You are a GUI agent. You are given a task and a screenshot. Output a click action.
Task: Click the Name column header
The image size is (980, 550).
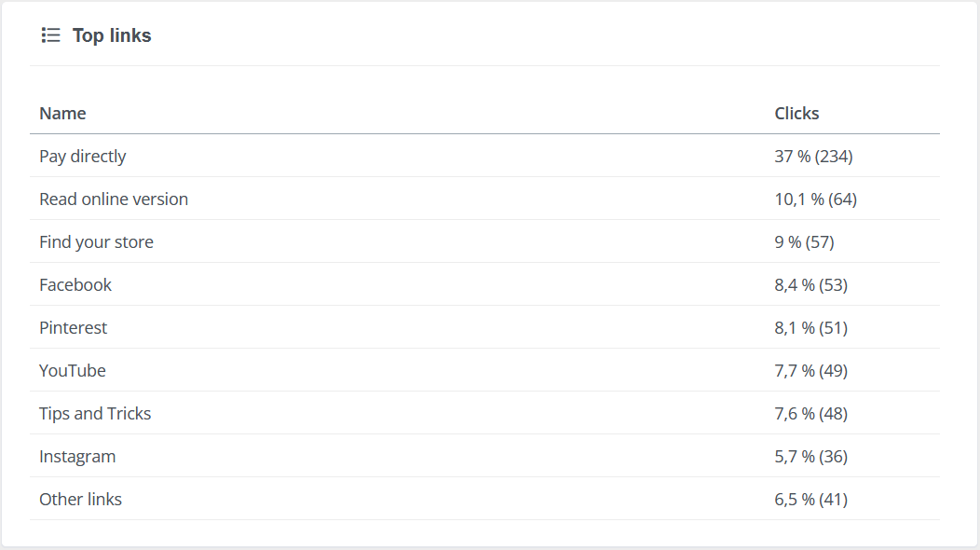(x=62, y=114)
